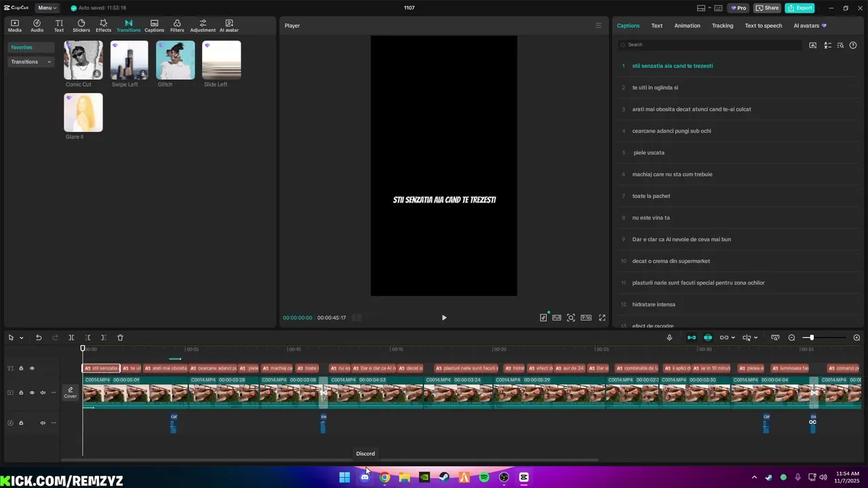Play the video preview
The width and height of the screenshot is (868, 488).
tap(444, 318)
